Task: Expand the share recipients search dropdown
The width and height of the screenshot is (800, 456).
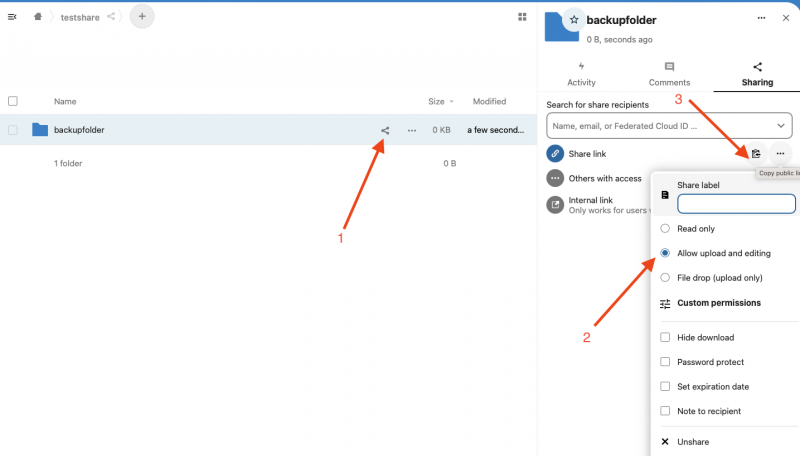Action: pos(780,126)
